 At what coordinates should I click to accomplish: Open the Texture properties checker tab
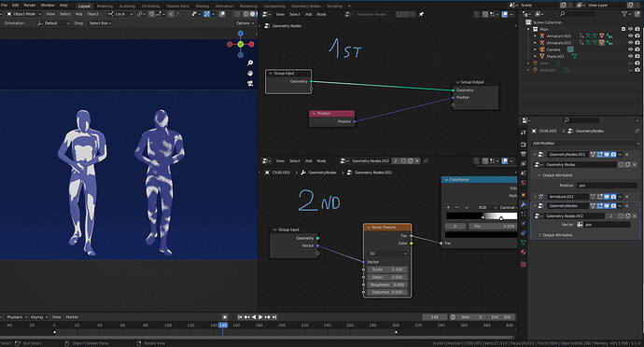click(x=524, y=264)
